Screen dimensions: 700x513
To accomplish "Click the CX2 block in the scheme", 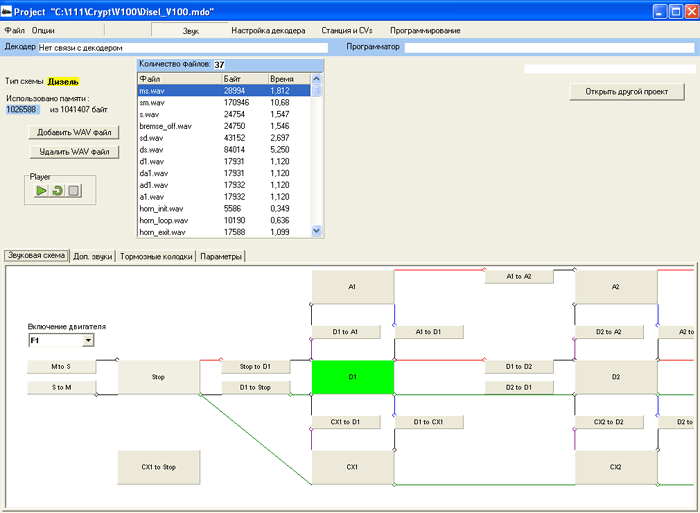I will (616, 467).
